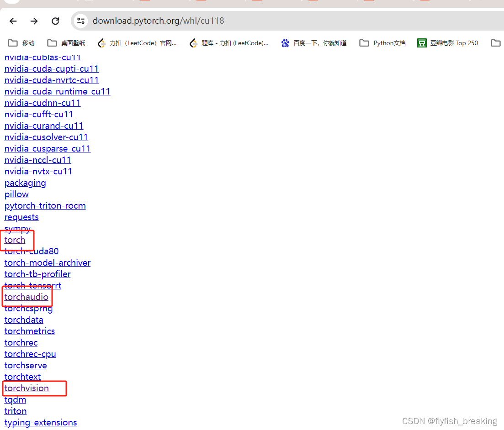Open the 百度一下，你就知道 bookmark
Viewport: 504px width, 430px height.
click(314, 43)
